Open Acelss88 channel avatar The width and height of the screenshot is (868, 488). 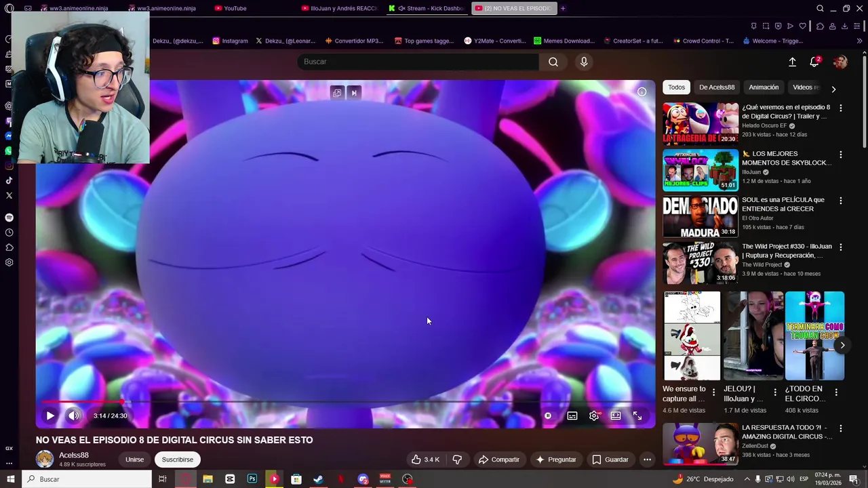pyautogui.click(x=45, y=459)
